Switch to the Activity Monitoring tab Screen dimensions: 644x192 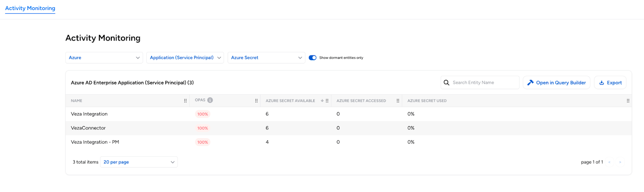tap(30, 8)
